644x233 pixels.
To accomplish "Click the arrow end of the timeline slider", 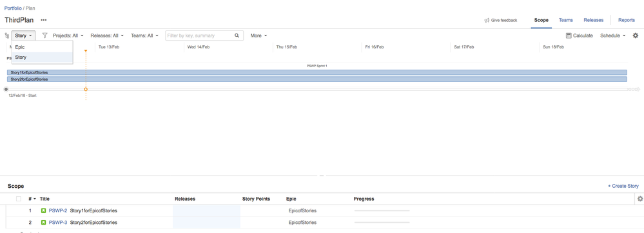I will [x=638, y=89].
